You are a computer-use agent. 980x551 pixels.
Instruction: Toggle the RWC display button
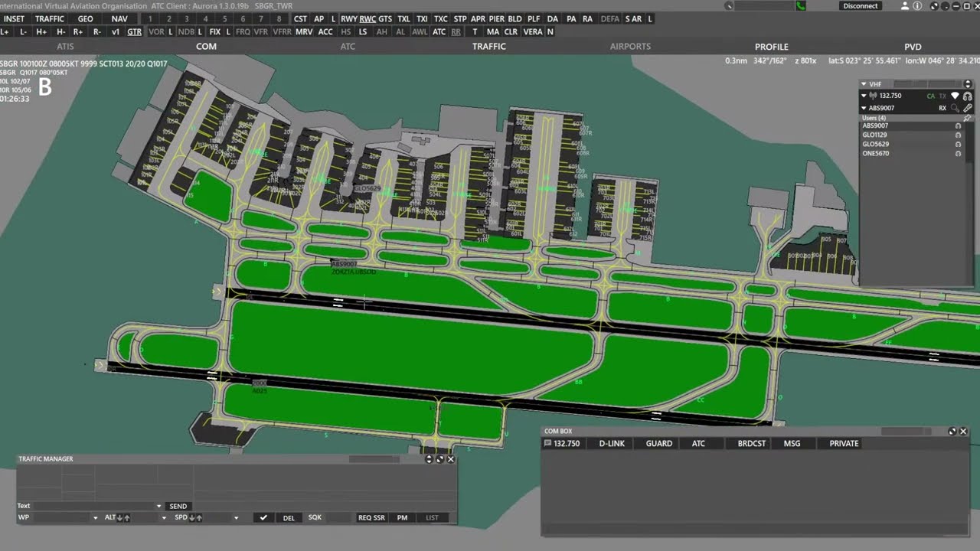point(367,18)
